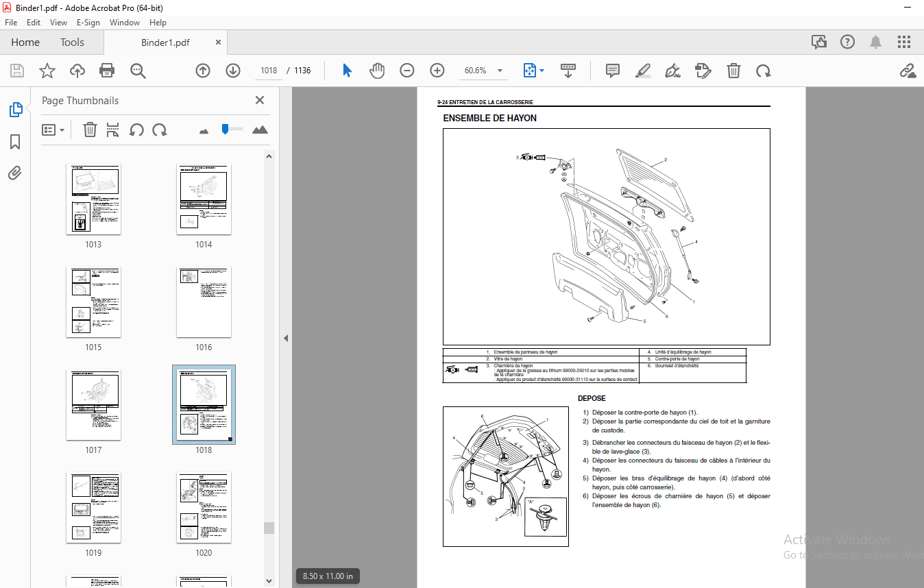Open the E-Sign menu
The image size is (924, 588).
coord(88,22)
